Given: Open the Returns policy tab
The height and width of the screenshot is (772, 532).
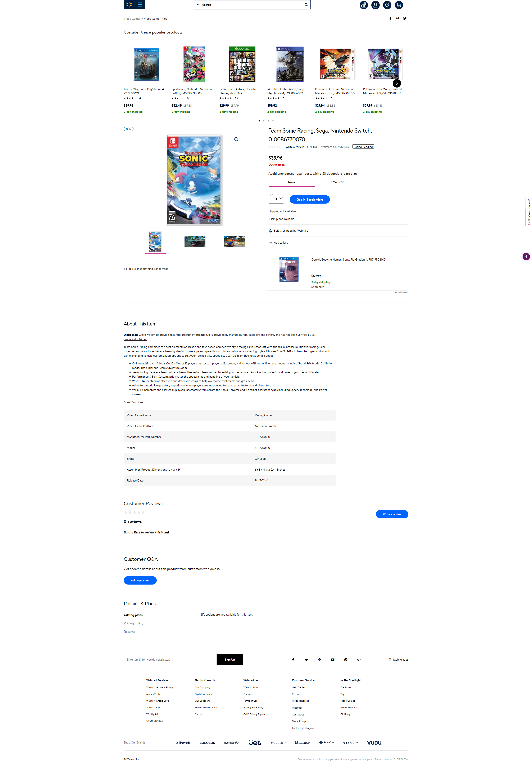Looking at the screenshot, I should coord(129,631).
